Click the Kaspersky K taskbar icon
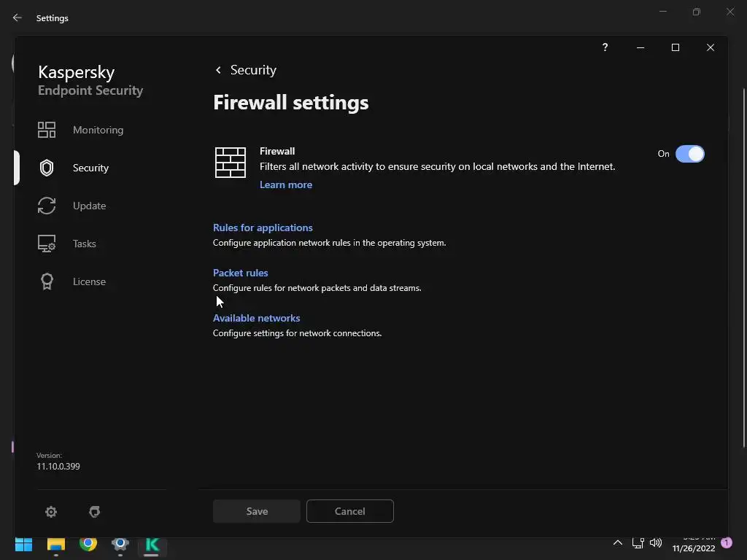The width and height of the screenshot is (747, 560). pyautogui.click(x=152, y=544)
